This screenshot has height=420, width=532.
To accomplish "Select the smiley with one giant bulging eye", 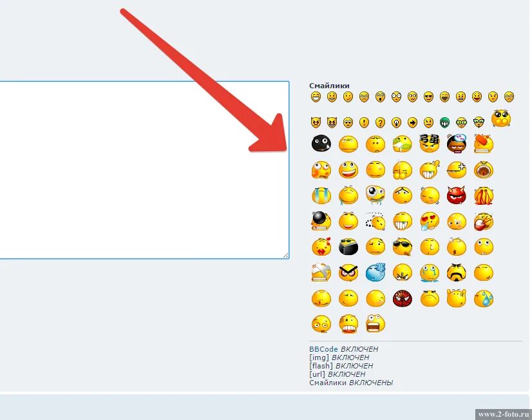I will pyautogui.click(x=375, y=195).
